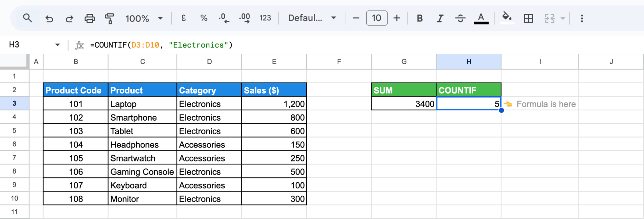The image size is (644, 219).
Task: Click 'Formula is here' note text
Action: coord(546,104)
